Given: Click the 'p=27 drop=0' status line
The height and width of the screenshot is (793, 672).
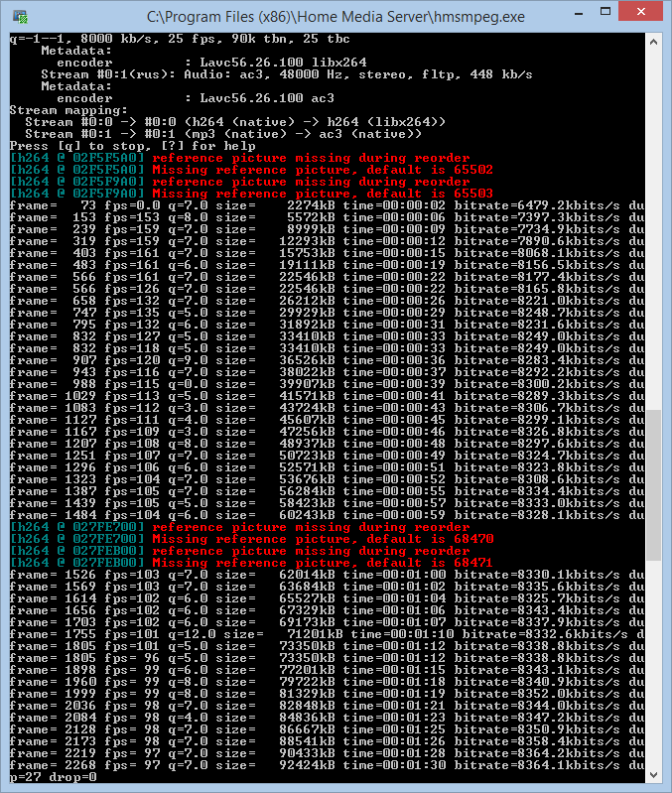Looking at the screenshot, I should tap(53, 777).
